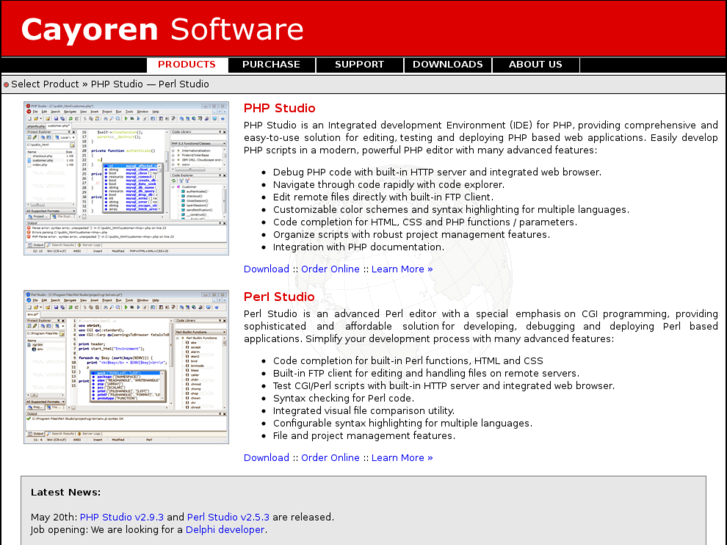Click 'Integration with PHP documentation.' bullet text
Viewport: 727px width, 545px height.
[358, 247]
